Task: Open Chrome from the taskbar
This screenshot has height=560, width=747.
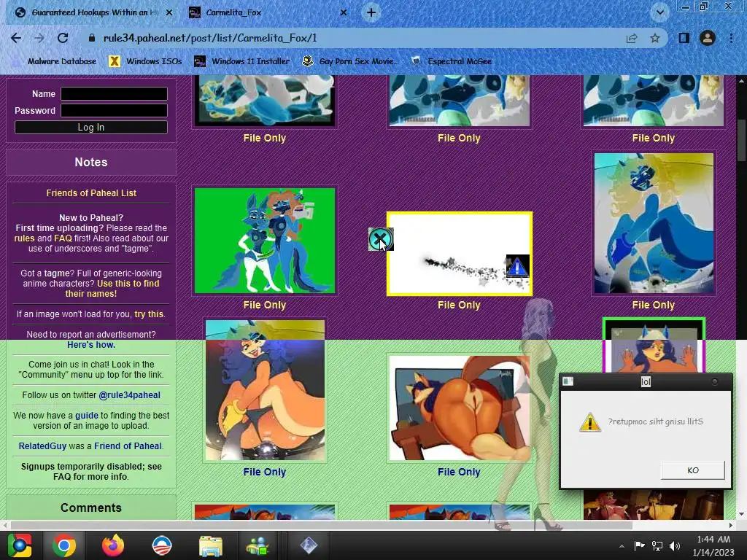Action: [x=64, y=545]
